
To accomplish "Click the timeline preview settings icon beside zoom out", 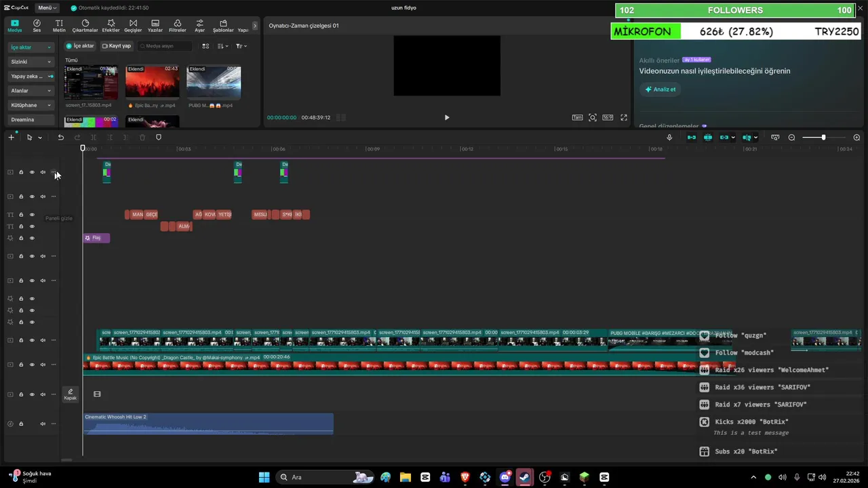I will click(x=775, y=138).
